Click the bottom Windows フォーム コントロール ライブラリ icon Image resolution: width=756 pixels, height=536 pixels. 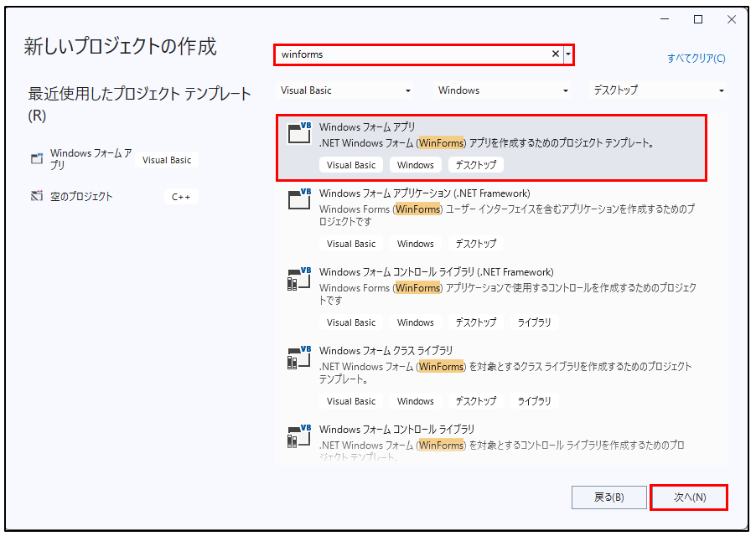299,436
